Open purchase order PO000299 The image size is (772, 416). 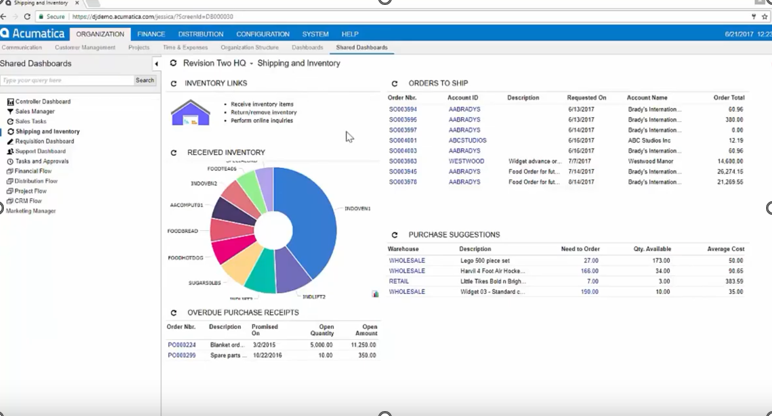[x=182, y=355]
